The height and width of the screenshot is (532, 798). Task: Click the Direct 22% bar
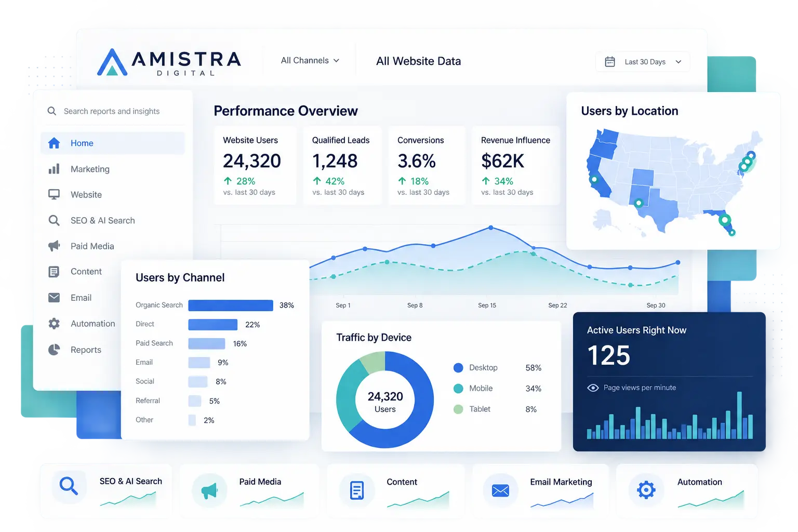click(x=213, y=325)
